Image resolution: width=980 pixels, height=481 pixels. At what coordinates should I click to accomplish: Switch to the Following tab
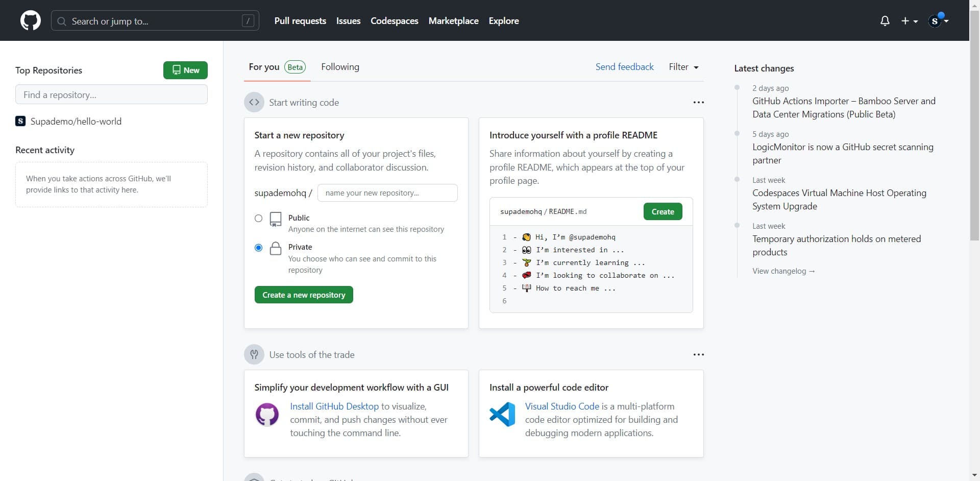point(340,66)
